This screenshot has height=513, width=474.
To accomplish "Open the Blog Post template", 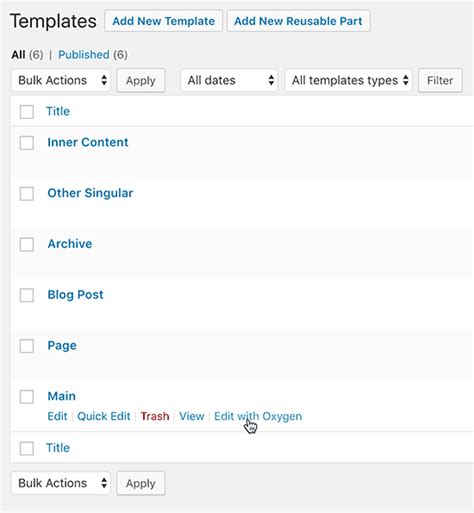I will click(75, 295).
